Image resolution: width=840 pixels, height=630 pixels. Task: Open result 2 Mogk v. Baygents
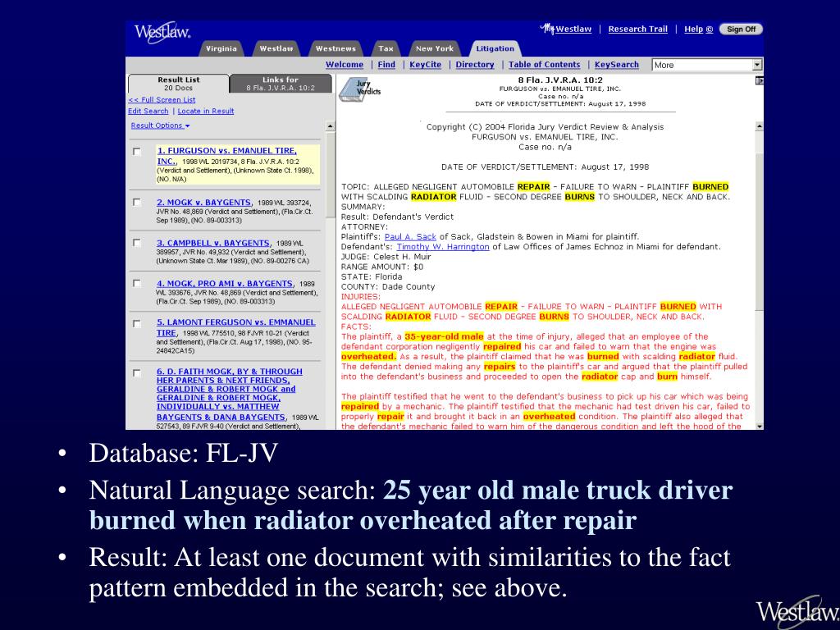click(x=203, y=203)
